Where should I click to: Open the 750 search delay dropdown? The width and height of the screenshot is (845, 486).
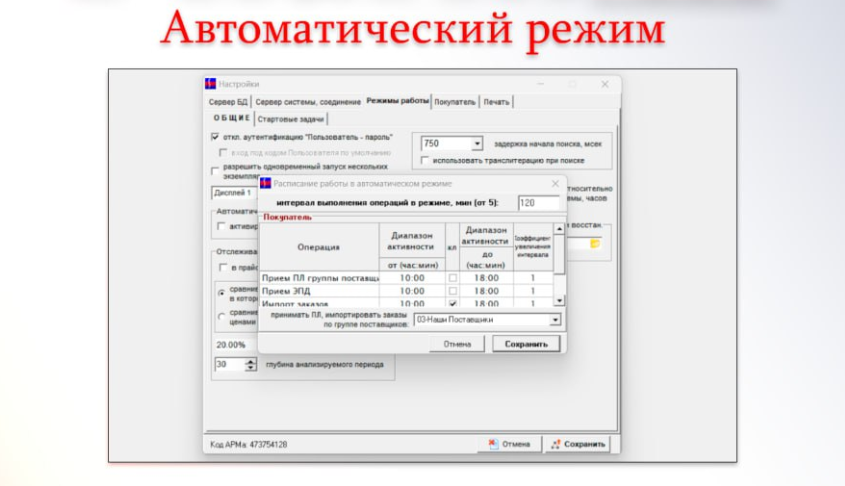point(477,144)
